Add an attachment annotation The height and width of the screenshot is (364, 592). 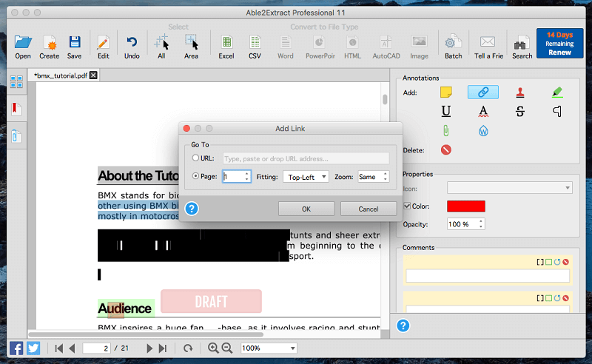point(446,131)
